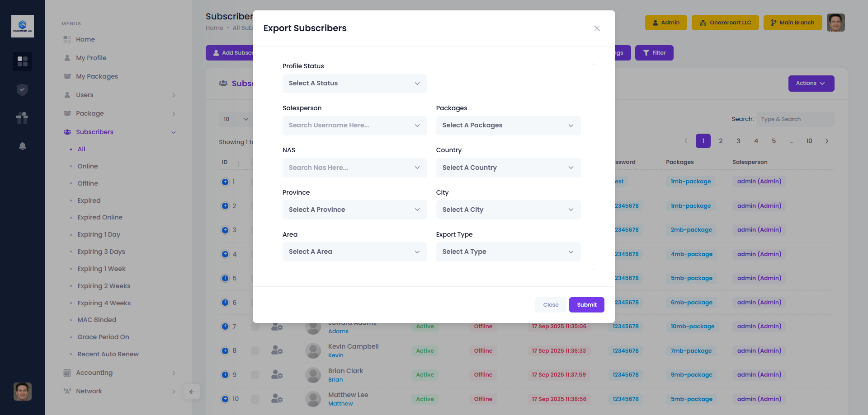The width and height of the screenshot is (868, 415).
Task: Collapse sidebar with the left arrow icon
Action: point(192,392)
